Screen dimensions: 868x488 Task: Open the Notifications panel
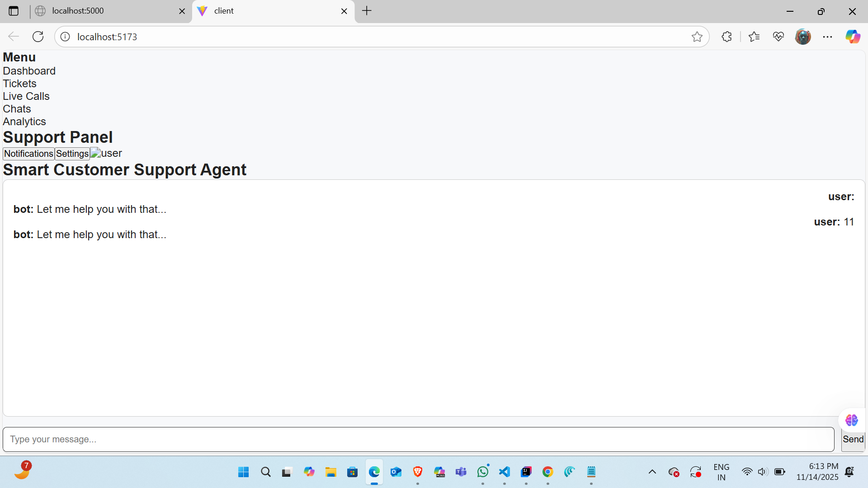[x=28, y=153]
